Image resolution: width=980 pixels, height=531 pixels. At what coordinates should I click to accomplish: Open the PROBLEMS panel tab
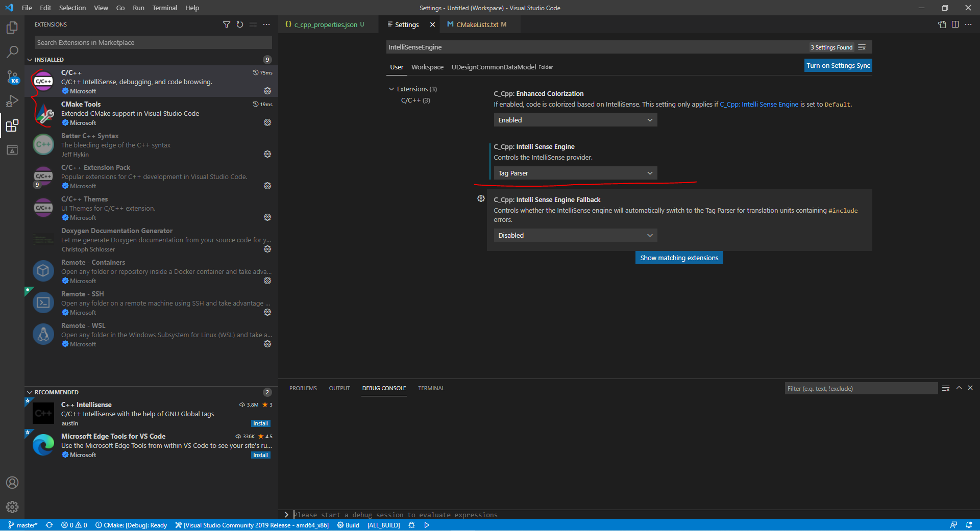click(x=303, y=388)
